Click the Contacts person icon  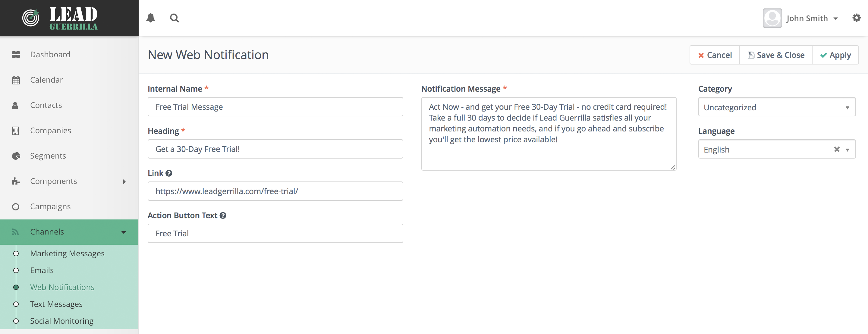tap(15, 106)
